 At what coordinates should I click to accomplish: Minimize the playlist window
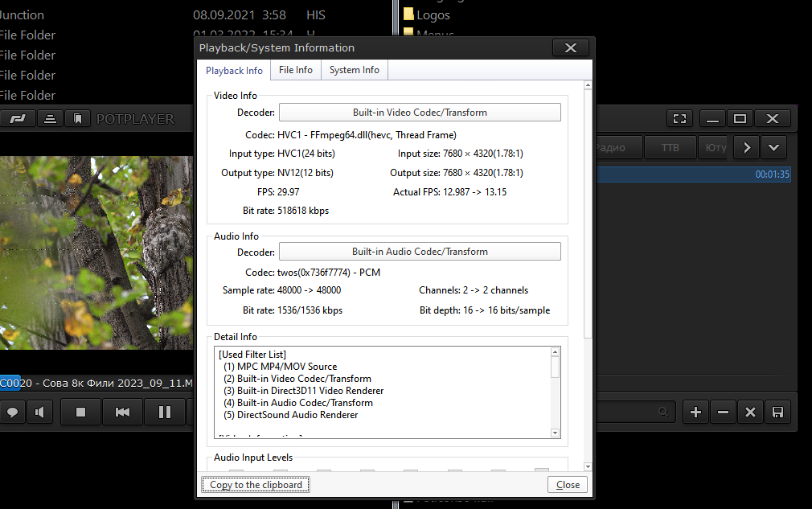(712, 118)
